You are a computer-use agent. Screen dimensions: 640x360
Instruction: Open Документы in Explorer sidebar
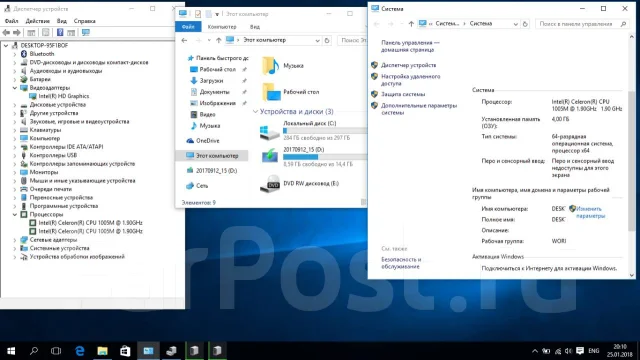click(x=214, y=92)
